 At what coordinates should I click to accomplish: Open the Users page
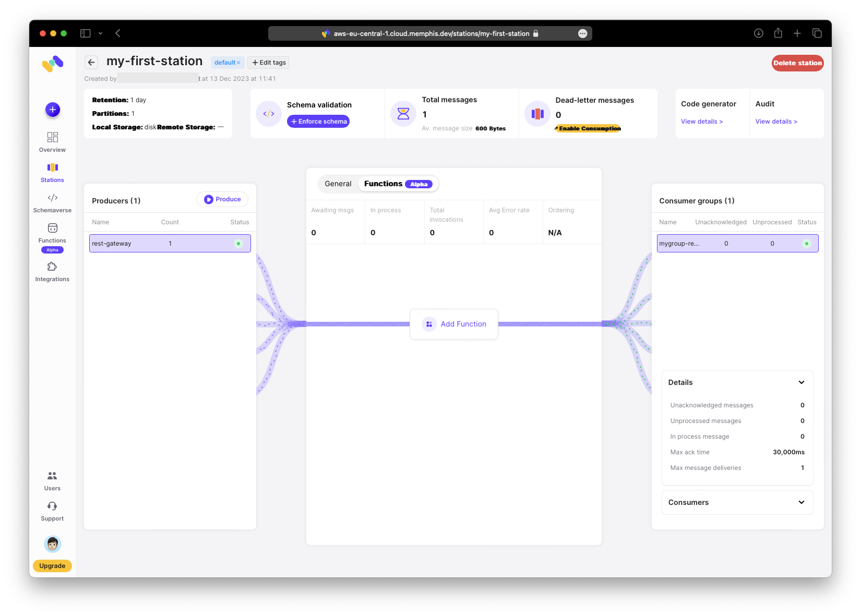52,480
